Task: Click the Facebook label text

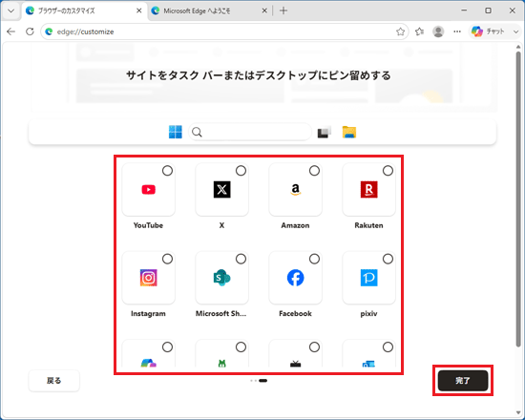Action: click(x=295, y=313)
